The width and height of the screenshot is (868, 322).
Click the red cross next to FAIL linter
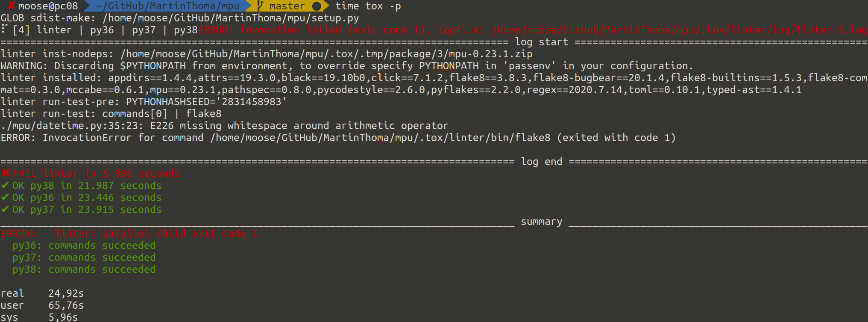pyautogui.click(x=6, y=173)
